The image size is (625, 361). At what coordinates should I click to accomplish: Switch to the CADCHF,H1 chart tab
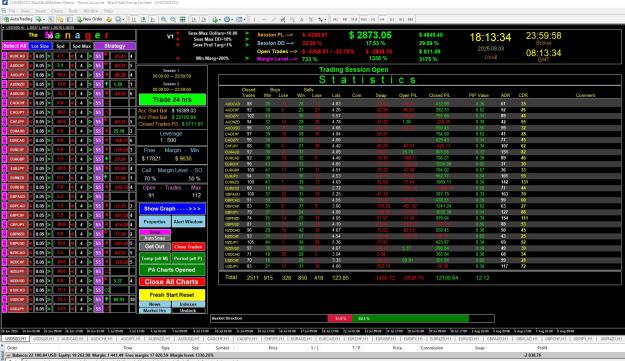click(217, 339)
